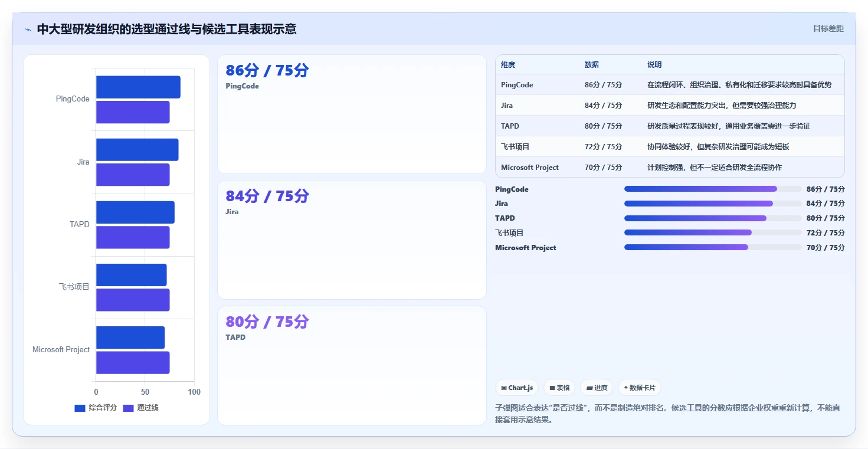Click the 维度 table column header

508,65
